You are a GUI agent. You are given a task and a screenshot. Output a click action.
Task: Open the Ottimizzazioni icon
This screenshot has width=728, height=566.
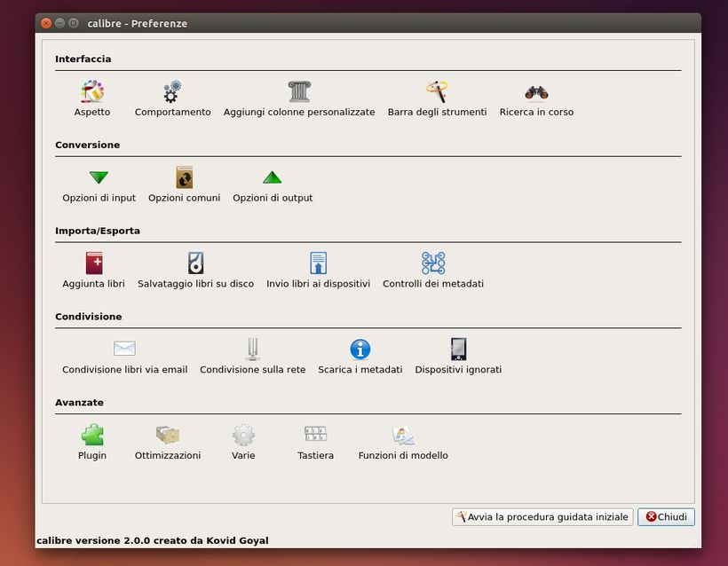[x=168, y=435]
